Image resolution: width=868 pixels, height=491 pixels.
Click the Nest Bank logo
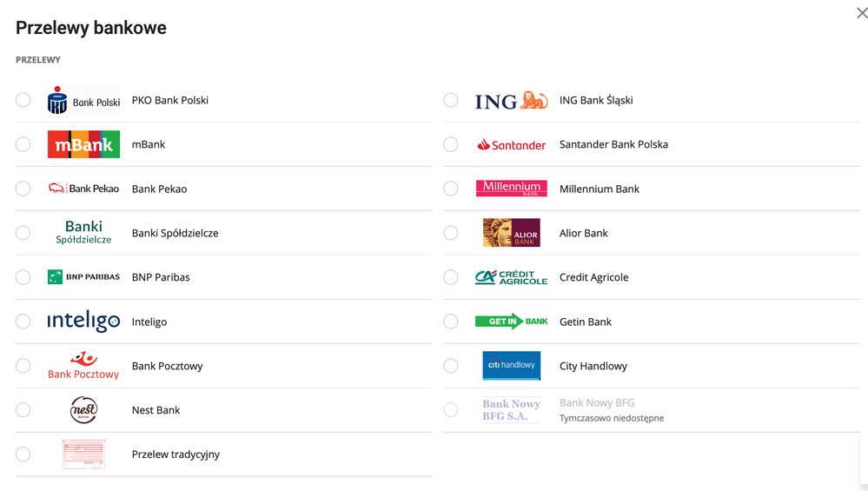[83, 410]
